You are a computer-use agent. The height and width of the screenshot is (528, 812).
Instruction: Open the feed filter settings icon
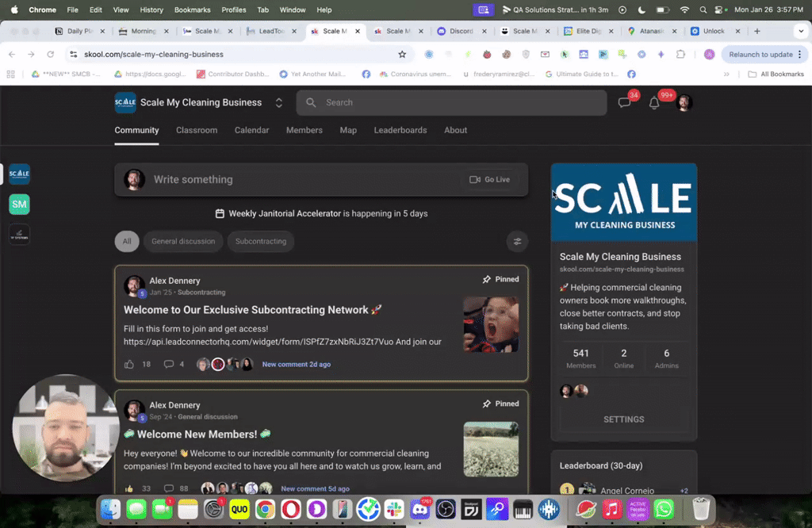pos(517,241)
